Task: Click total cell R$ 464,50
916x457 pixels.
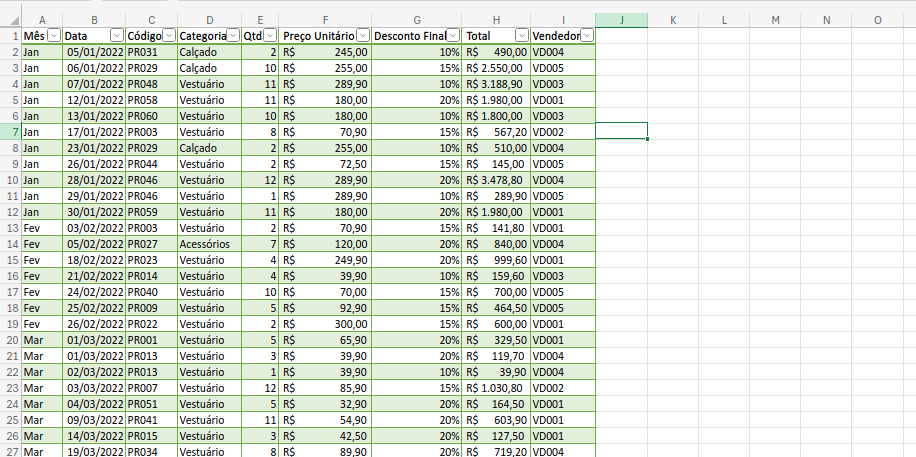Action: [x=496, y=307]
